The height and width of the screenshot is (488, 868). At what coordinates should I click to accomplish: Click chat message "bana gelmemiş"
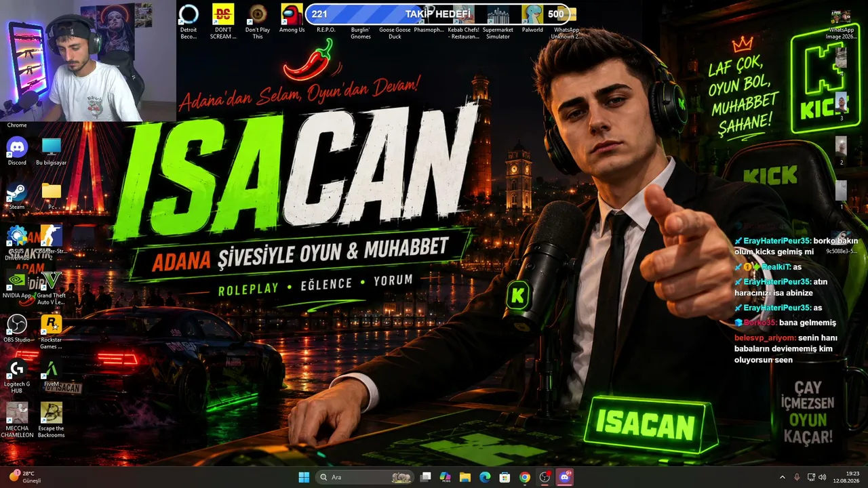(x=808, y=323)
